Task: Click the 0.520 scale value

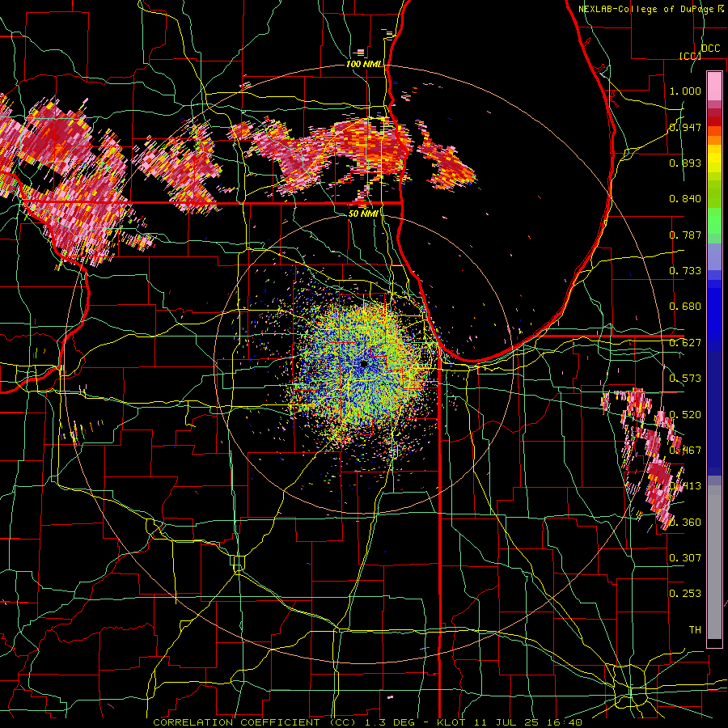Action: 685,415
